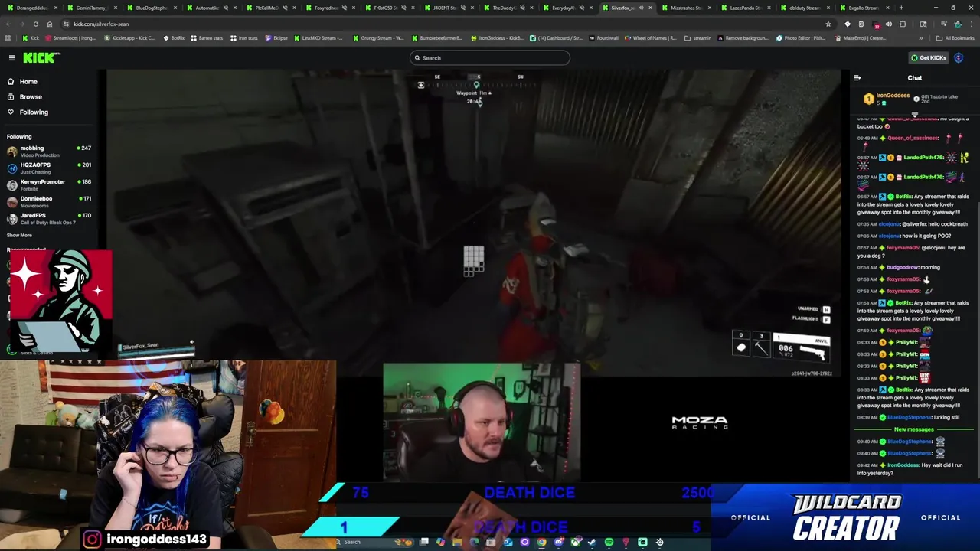Image resolution: width=980 pixels, height=551 pixels.
Task: Unmute the EverydayAl tab speaker icon
Action: [x=582, y=8]
